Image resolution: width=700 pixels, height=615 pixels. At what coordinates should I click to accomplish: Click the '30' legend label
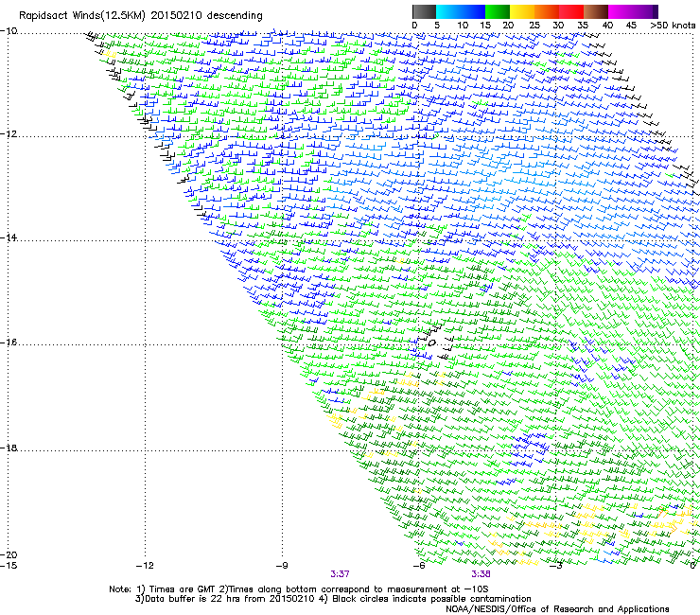coord(558,26)
